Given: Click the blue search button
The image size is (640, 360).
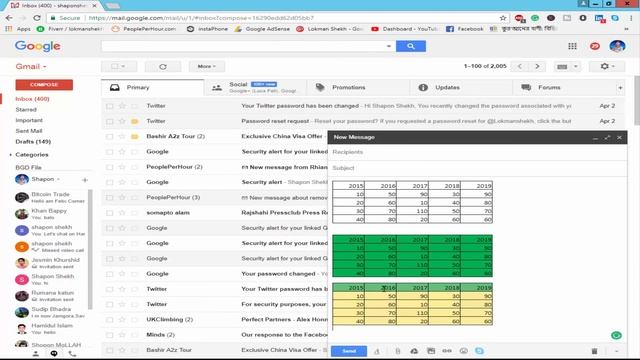Looking at the screenshot, I should pyautogui.click(x=411, y=46).
